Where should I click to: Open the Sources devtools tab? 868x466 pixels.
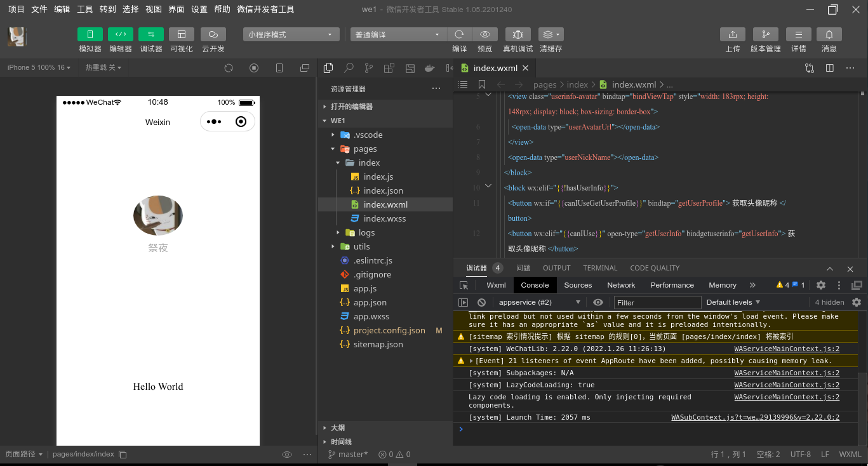[578, 285]
